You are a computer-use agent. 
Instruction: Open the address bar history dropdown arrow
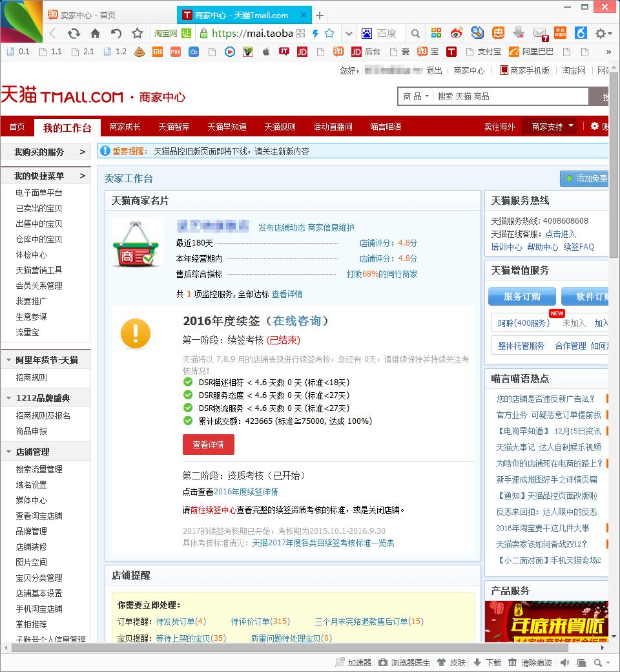coord(349,34)
